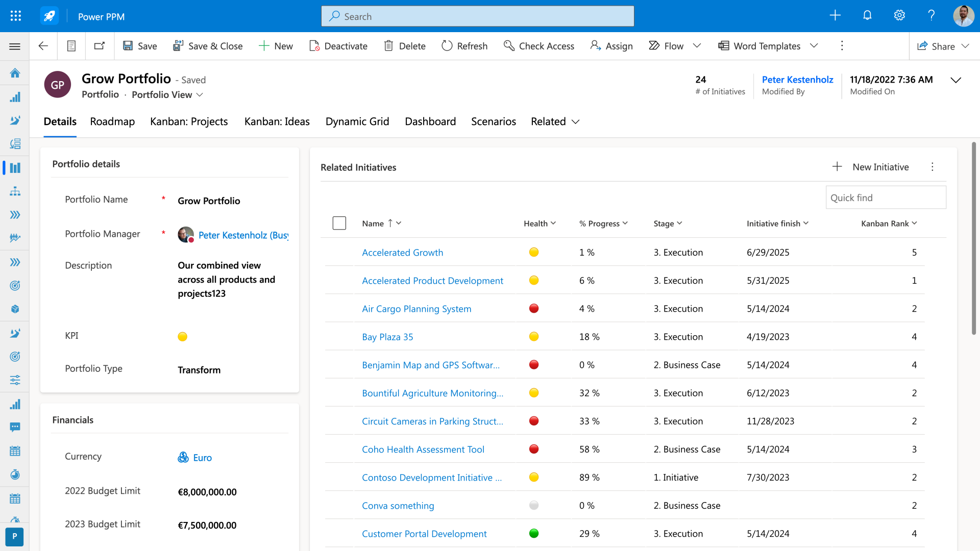Open the Peter Kestenholz modified-by link
The width and height of the screenshot is (980, 551).
pos(797,80)
